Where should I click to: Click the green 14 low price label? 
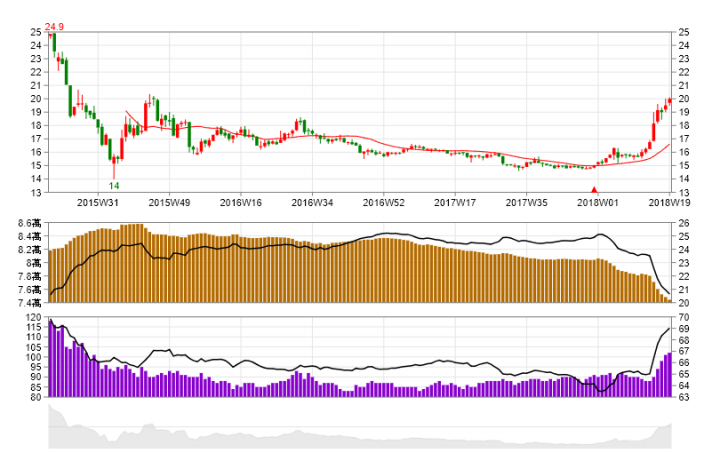[114, 185]
